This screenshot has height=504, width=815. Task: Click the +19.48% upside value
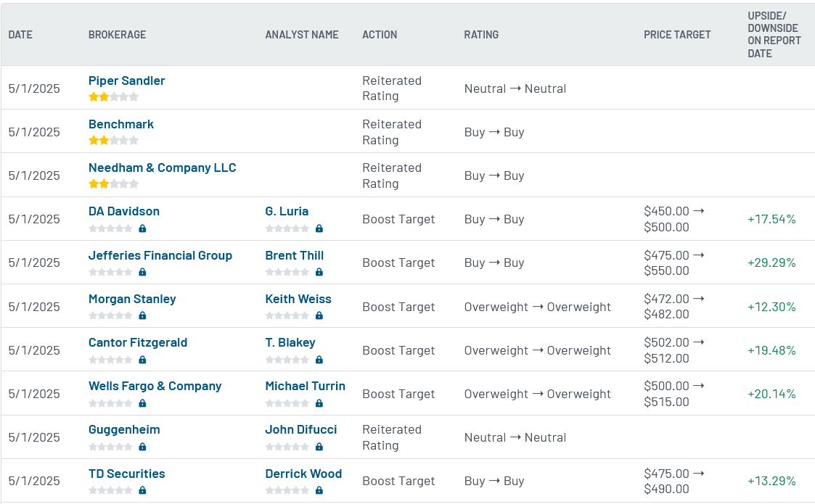click(771, 351)
